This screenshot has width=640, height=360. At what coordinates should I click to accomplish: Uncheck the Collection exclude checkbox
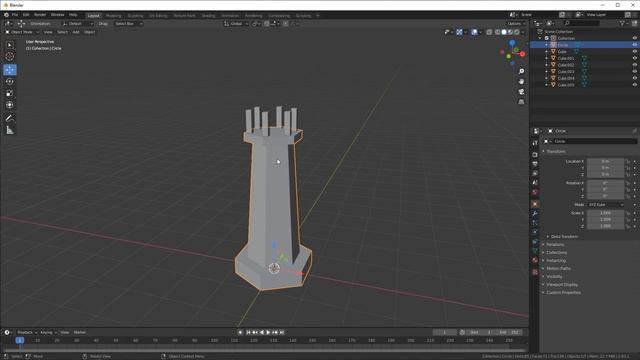click(547, 38)
